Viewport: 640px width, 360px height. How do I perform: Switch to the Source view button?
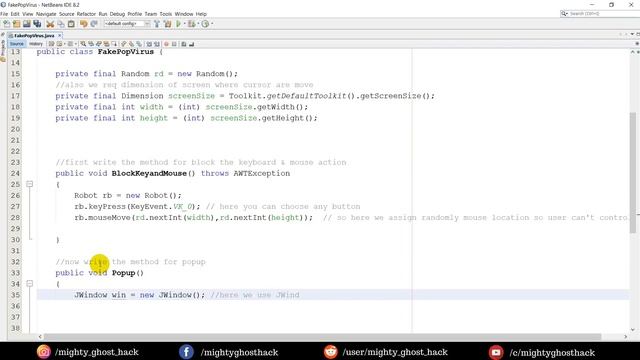(17, 44)
